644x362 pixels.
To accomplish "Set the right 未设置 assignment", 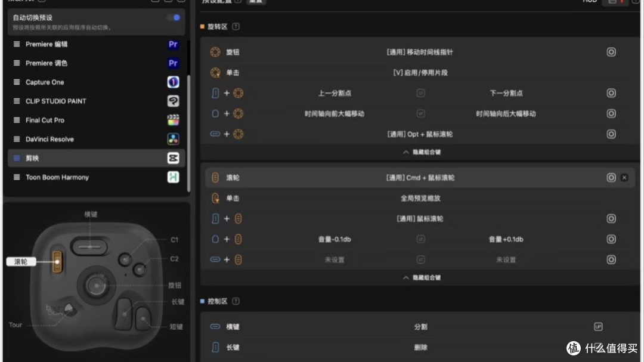I will 506,259.
